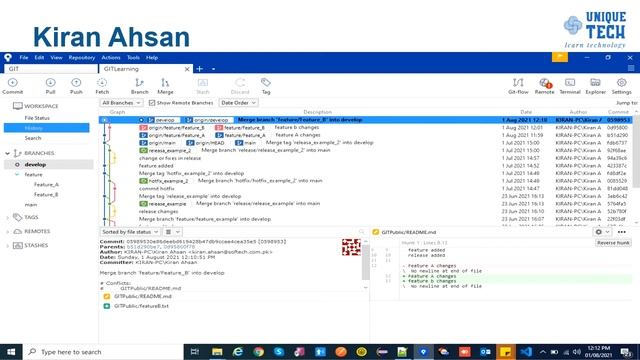Open Settings from the toolbar

(x=622, y=86)
